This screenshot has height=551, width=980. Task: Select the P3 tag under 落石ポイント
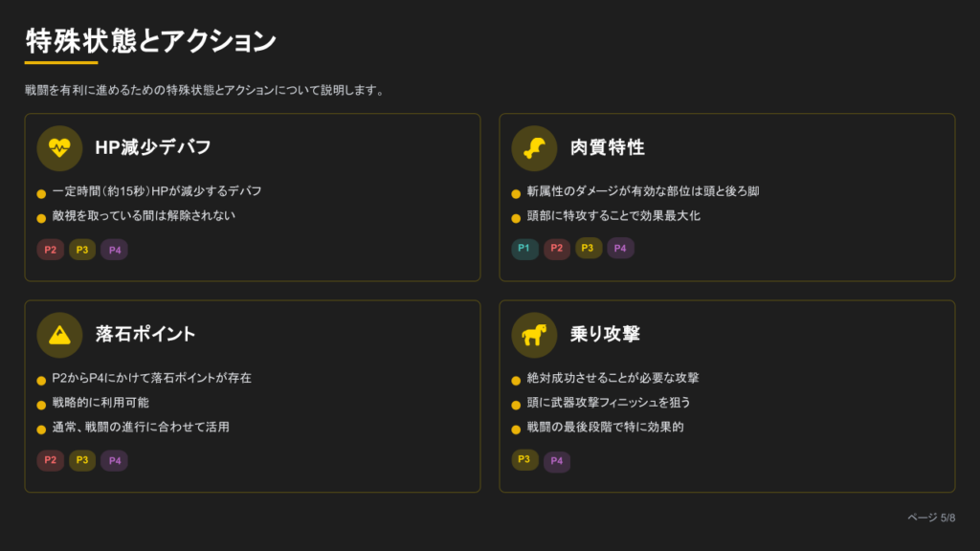pyautogui.click(x=82, y=460)
